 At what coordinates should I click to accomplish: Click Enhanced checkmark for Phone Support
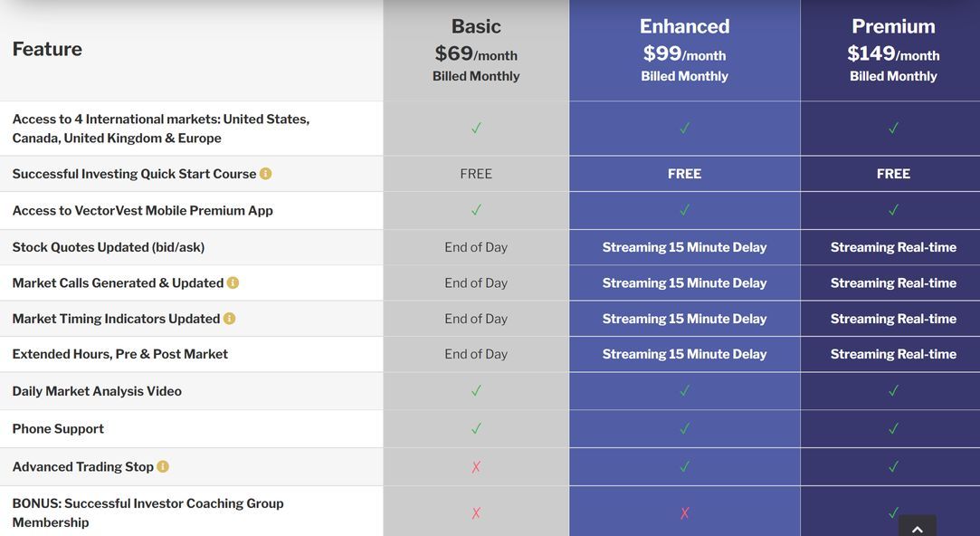click(684, 428)
